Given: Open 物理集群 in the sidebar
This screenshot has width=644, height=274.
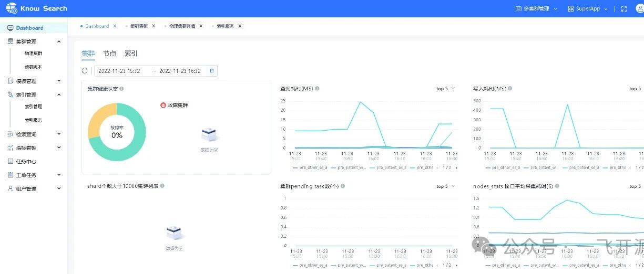Looking at the screenshot, I should point(34,54).
